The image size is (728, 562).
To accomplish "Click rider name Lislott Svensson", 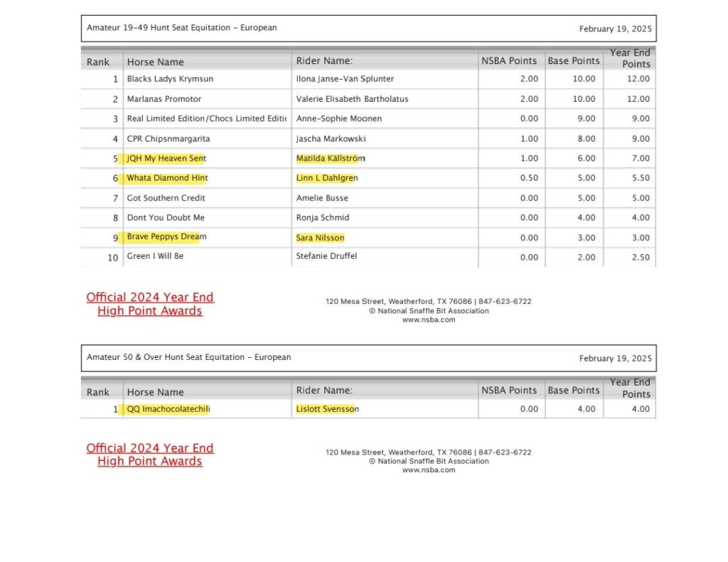I will point(327,409).
